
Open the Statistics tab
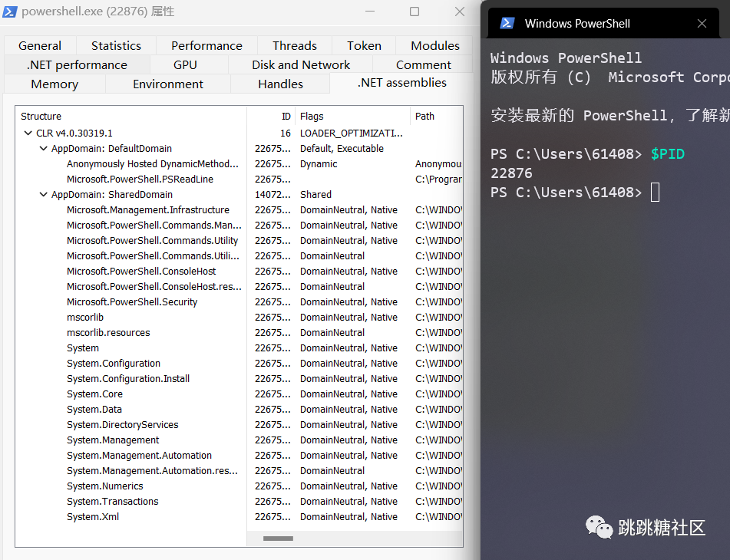(116, 45)
